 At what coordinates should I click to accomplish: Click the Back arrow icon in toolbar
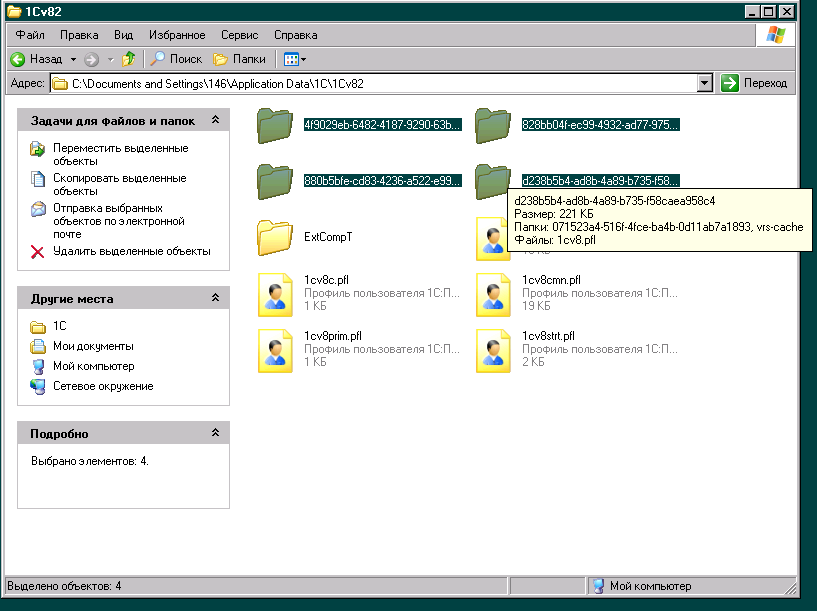click(x=18, y=59)
